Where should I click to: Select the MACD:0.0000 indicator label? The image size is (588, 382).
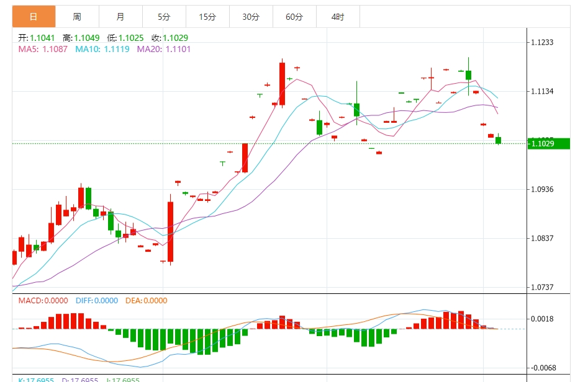(43, 300)
